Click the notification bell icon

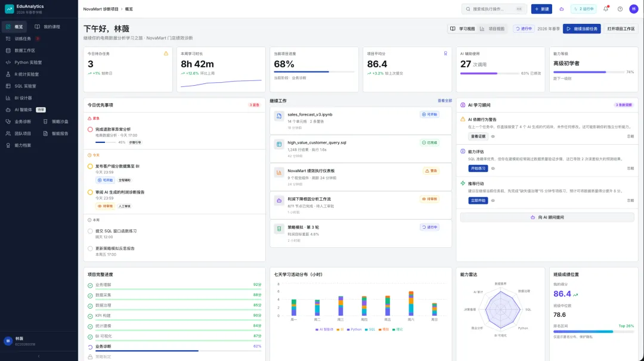pos(606,8)
